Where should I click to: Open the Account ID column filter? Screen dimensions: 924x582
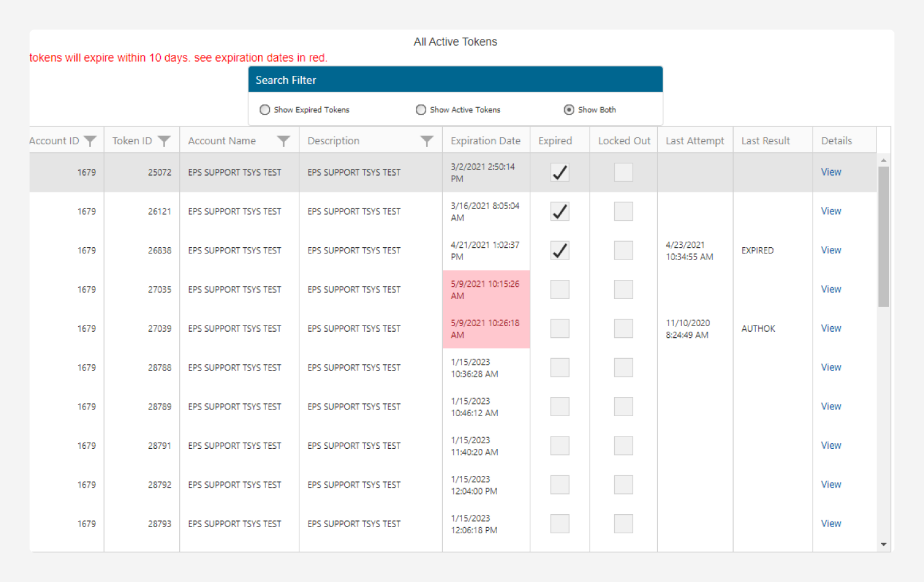click(x=90, y=141)
